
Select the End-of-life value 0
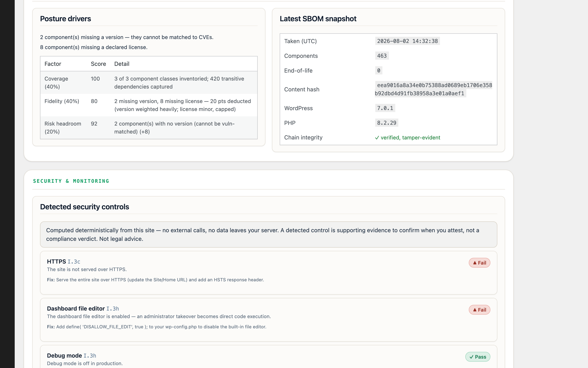[379, 71]
